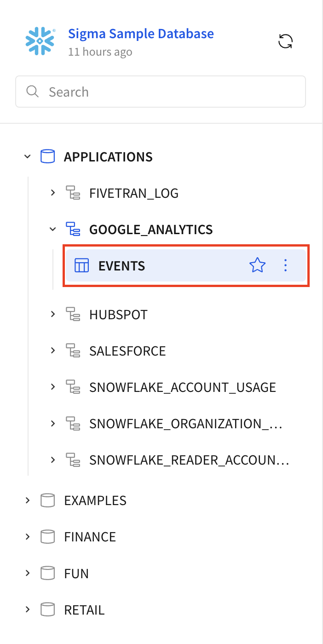
Task: Select the RETAIL label
Action: point(84,610)
